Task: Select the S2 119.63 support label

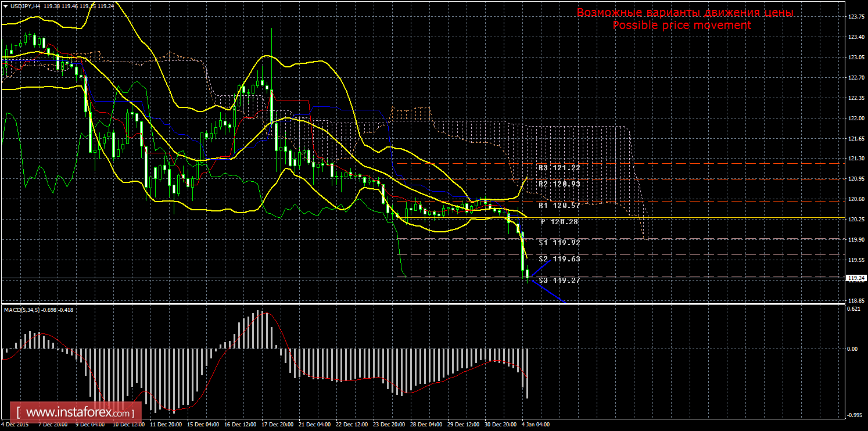Action: [x=559, y=259]
